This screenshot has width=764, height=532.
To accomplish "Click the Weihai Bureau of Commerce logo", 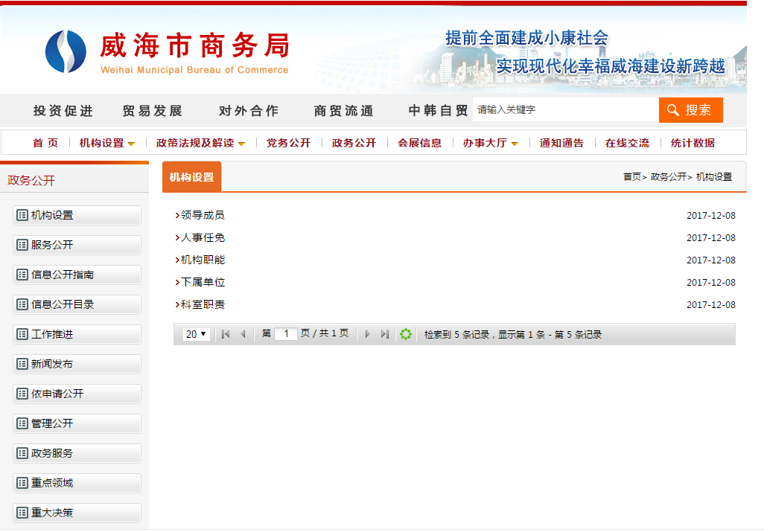I will click(x=66, y=51).
